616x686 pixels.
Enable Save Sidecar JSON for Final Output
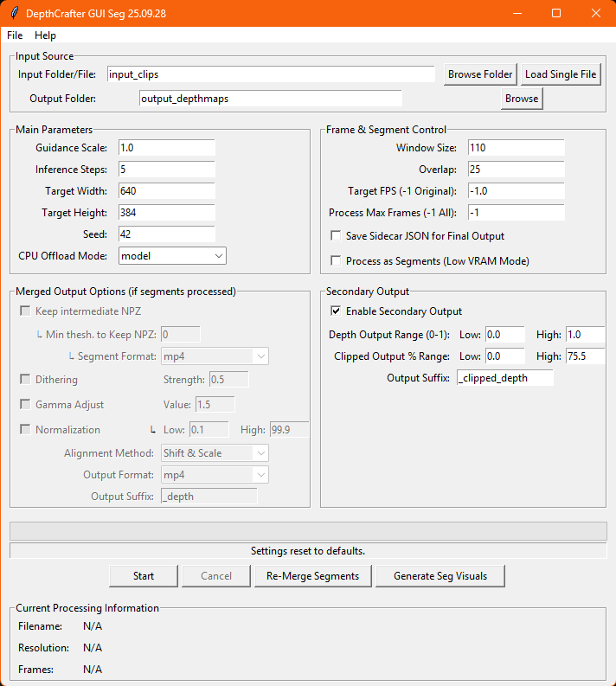click(x=336, y=236)
